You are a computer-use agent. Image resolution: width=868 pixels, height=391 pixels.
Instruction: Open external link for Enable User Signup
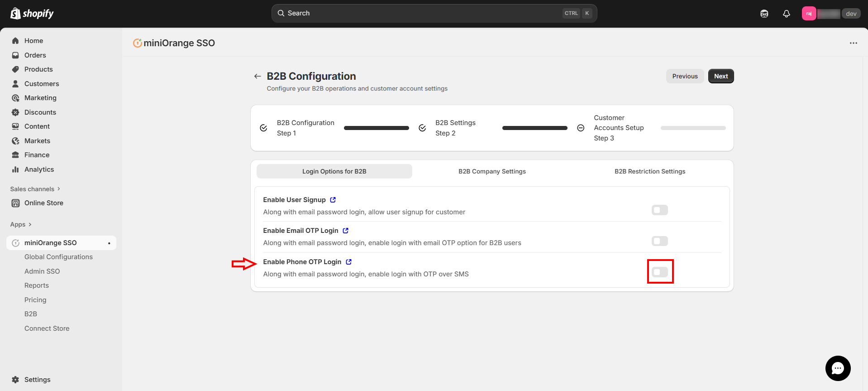pyautogui.click(x=333, y=200)
